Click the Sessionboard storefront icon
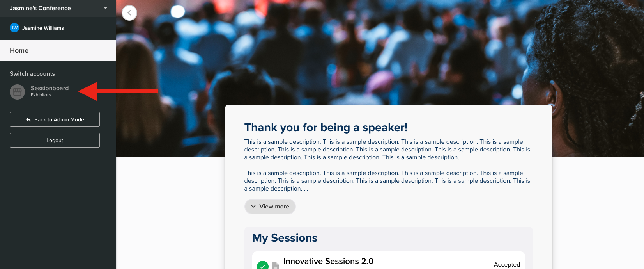Viewport: 644px width, 269px height. 17,92
